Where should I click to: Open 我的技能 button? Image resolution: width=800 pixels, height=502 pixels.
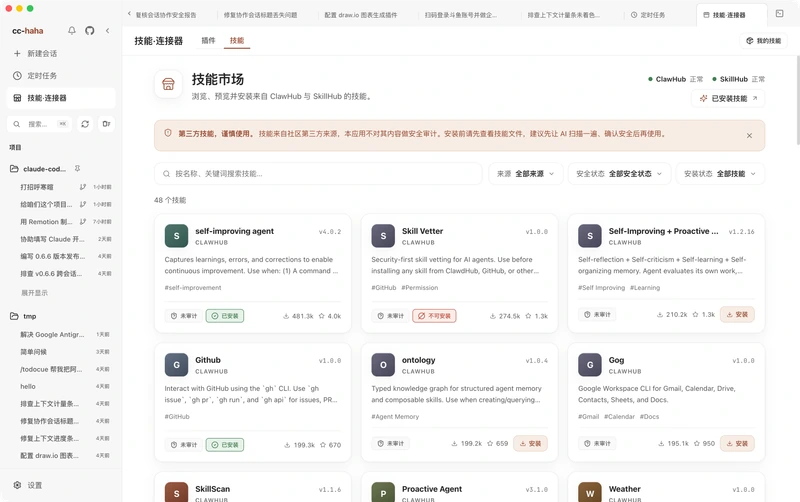pos(763,41)
